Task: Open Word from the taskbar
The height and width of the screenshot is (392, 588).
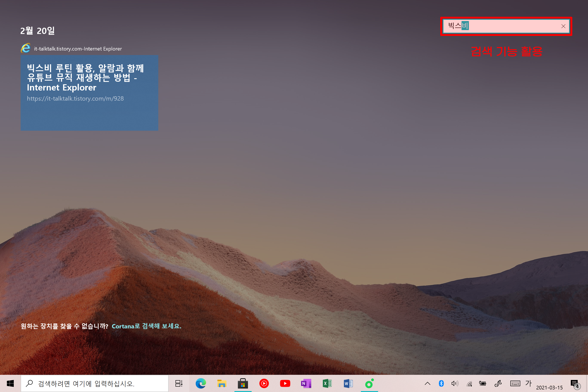Action: 348,383
